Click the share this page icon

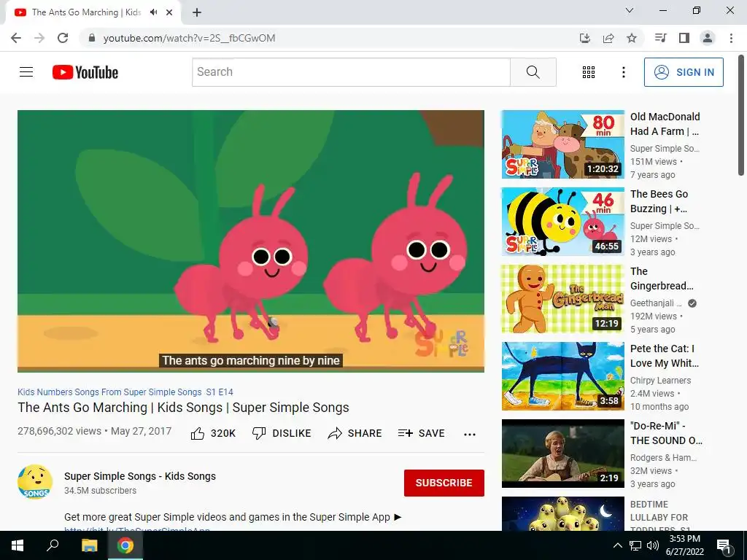pos(608,38)
